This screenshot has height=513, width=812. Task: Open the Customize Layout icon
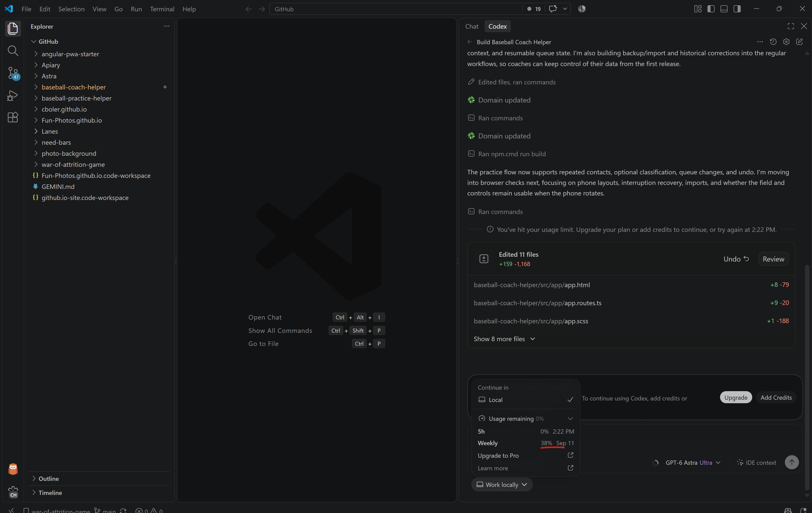pos(698,9)
